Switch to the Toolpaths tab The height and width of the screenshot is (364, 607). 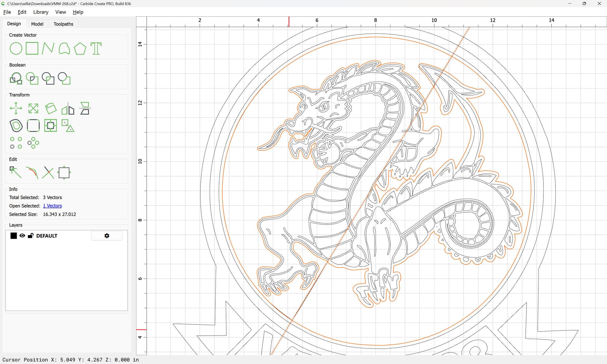coord(63,24)
